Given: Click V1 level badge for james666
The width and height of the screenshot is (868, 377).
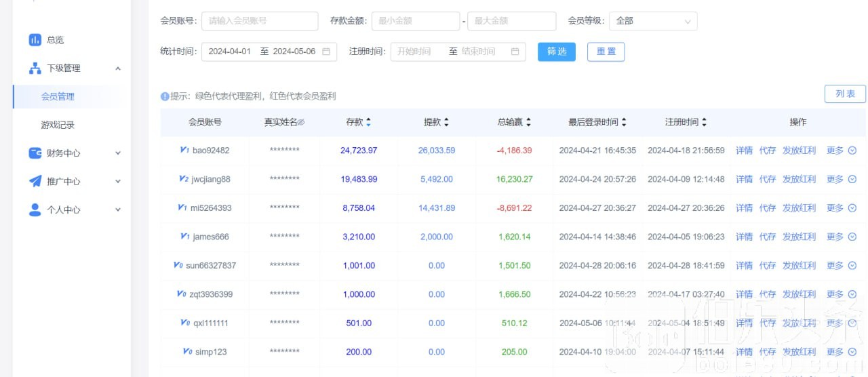Looking at the screenshot, I should (x=184, y=237).
